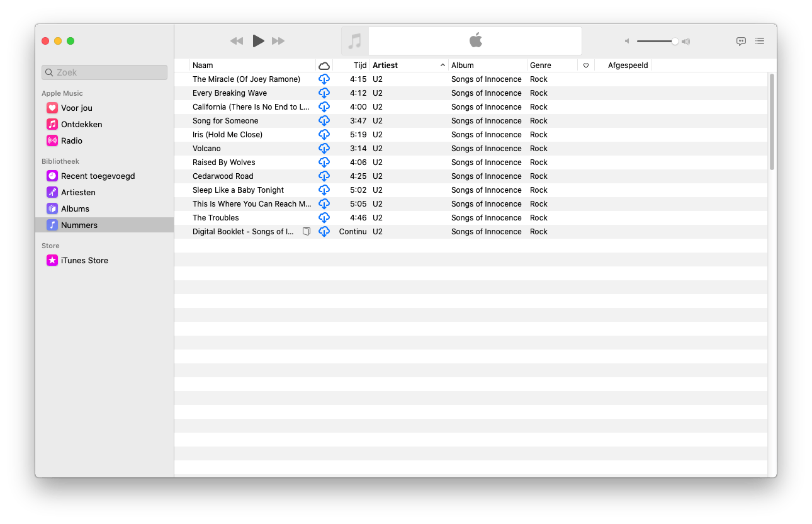Skip to the previous track
Viewport: 812px width, 524px height.
click(237, 41)
